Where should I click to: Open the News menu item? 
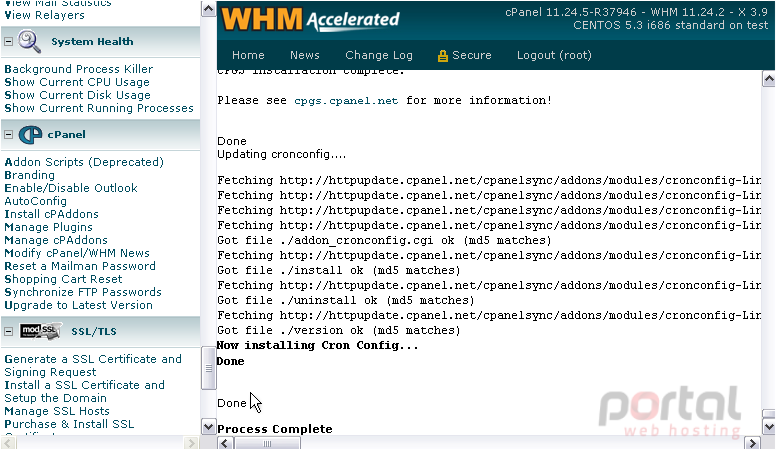tap(304, 55)
